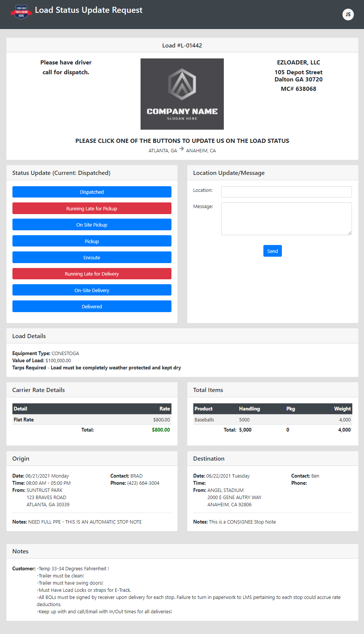364x634 pixels.
Task: Select the On Site Pickup status
Action: [x=92, y=225]
